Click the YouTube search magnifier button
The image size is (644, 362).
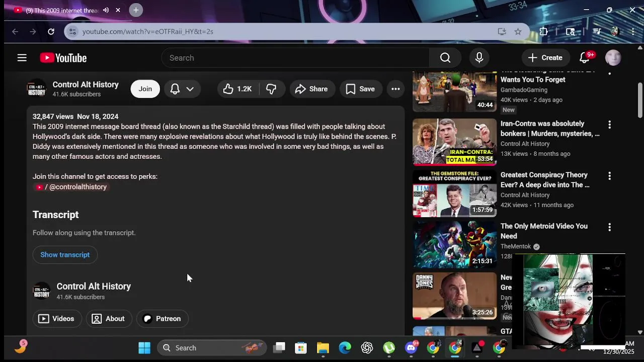tap(445, 58)
